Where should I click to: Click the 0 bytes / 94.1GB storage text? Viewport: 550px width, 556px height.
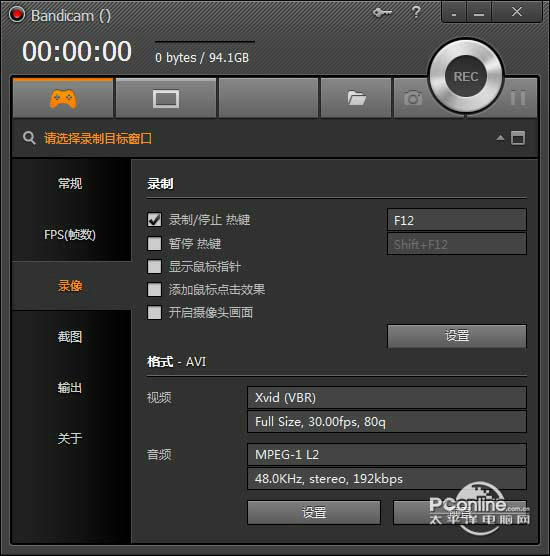pos(202,57)
